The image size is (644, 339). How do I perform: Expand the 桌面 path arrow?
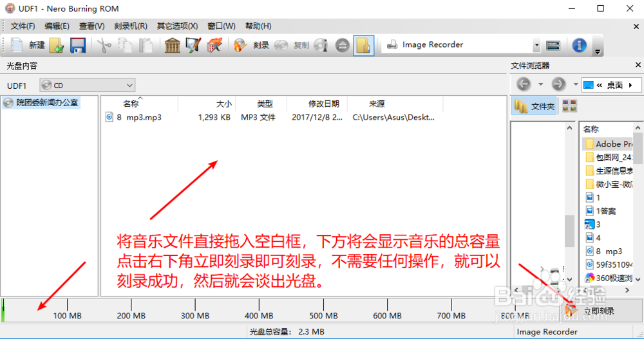(631, 85)
